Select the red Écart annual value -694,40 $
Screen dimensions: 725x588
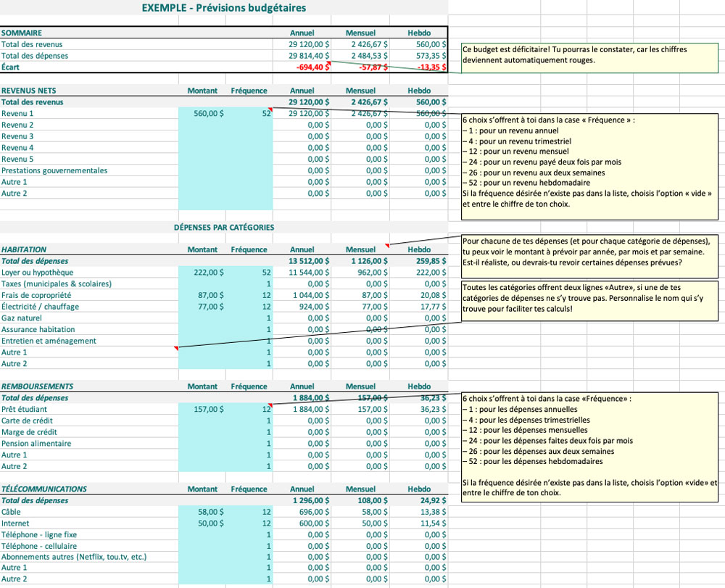click(x=313, y=67)
